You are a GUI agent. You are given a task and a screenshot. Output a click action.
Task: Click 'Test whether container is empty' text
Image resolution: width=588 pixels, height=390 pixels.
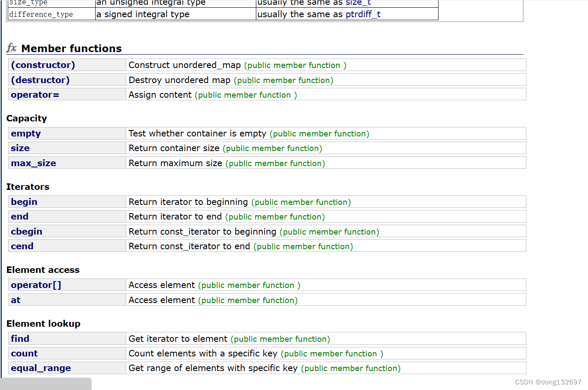[197, 133]
